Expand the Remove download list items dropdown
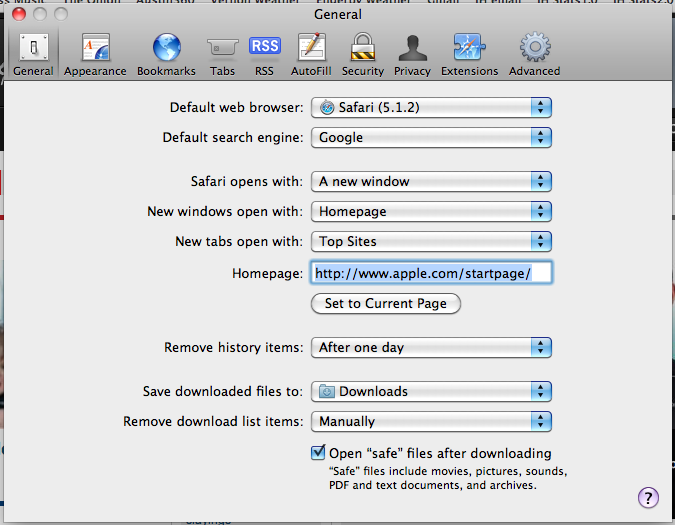675x525 pixels. (431, 422)
